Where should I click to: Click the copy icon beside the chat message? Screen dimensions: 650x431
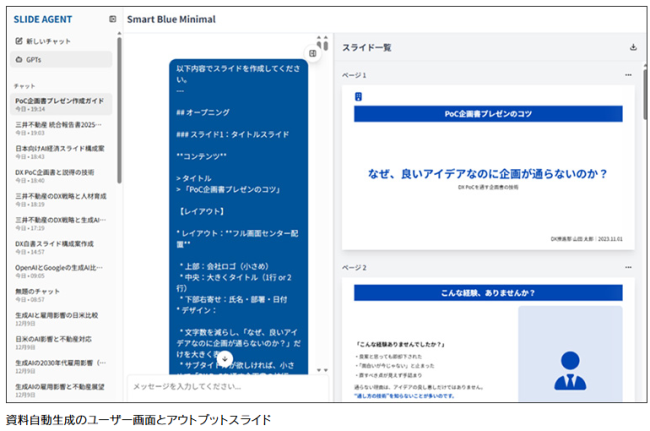[x=313, y=53]
